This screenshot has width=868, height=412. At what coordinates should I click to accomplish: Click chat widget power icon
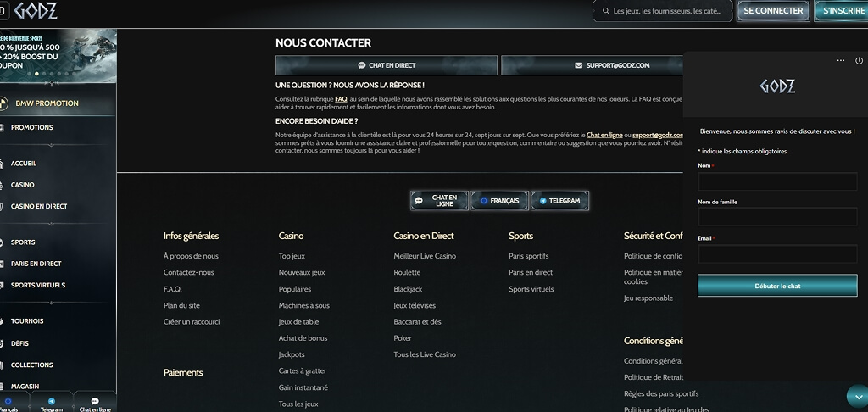(860, 60)
